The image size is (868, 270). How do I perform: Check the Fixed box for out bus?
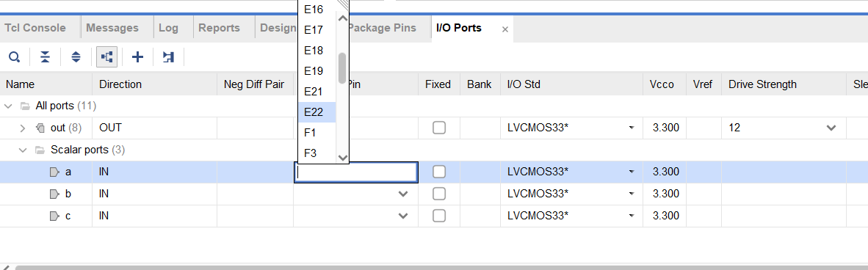click(x=439, y=128)
